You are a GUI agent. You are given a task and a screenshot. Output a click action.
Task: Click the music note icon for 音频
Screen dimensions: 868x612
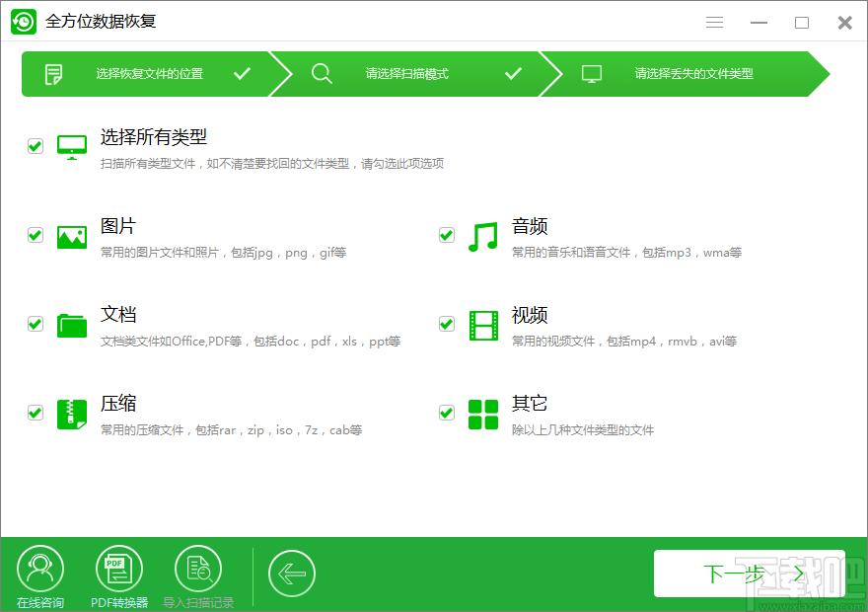482,237
